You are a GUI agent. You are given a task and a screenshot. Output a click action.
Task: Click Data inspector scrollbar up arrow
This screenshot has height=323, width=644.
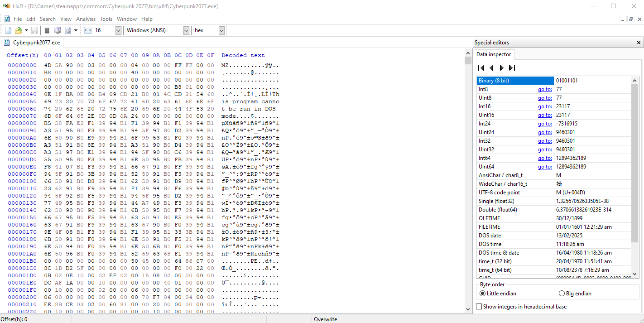[635, 80]
